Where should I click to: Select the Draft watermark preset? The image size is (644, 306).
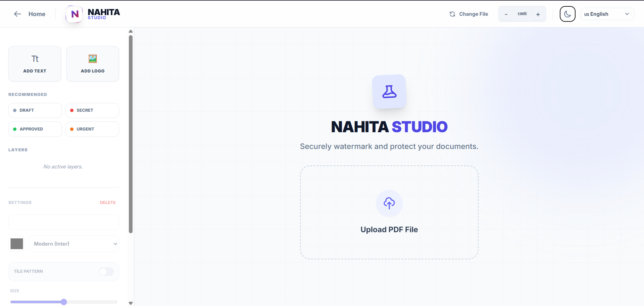tap(35, 110)
